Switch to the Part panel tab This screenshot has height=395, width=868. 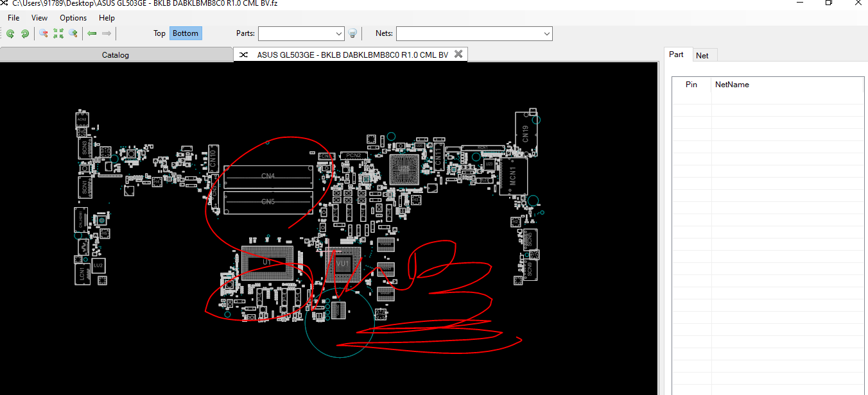(676, 55)
